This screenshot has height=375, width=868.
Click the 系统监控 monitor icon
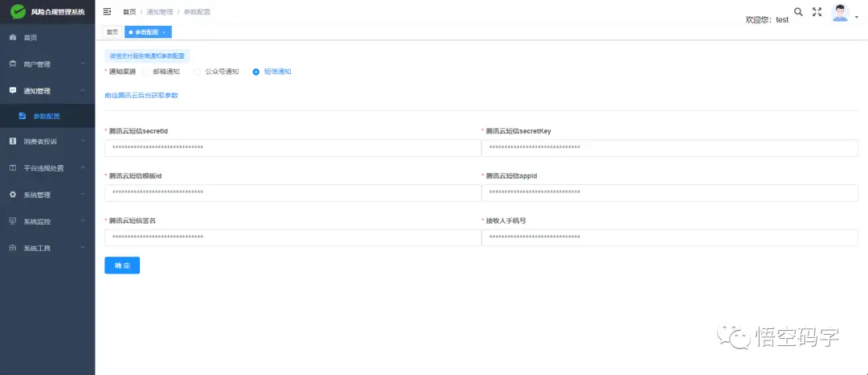(x=14, y=221)
